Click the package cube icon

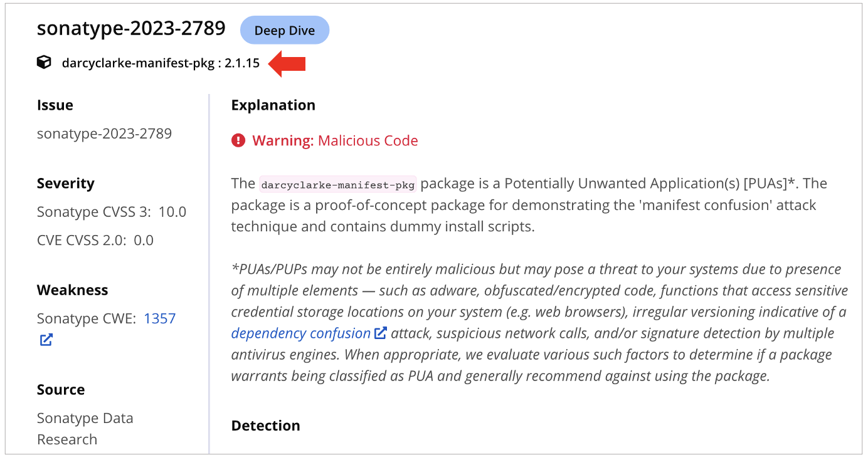(44, 63)
